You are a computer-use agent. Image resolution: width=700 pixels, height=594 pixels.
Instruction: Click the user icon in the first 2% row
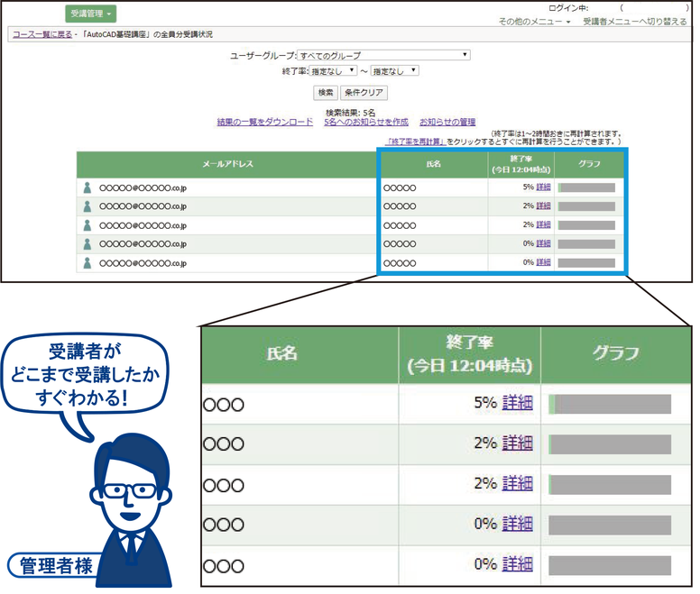(87, 206)
